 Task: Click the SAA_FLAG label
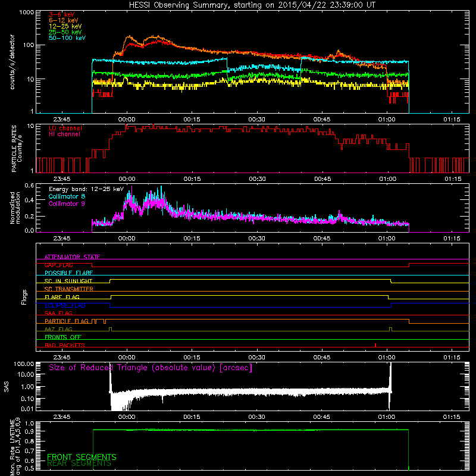click(x=58, y=313)
